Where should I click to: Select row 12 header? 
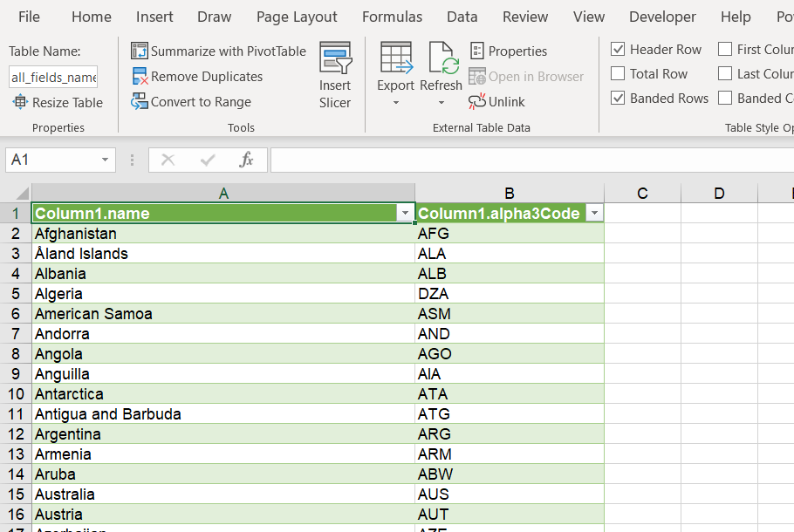(x=16, y=433)
